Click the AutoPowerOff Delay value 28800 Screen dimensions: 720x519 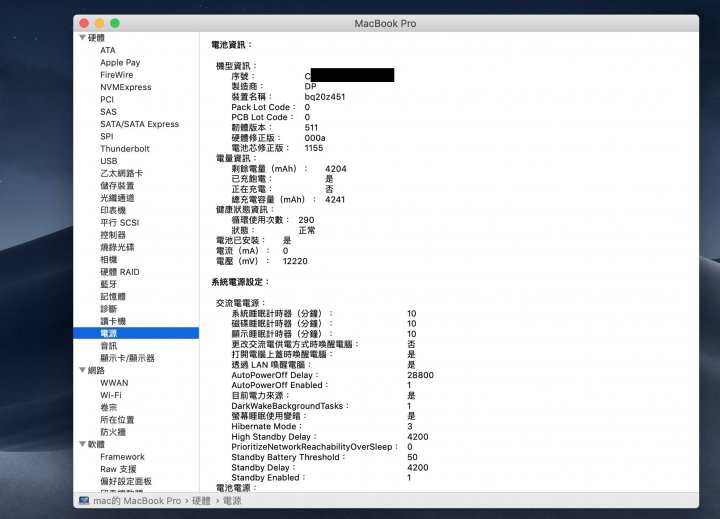coord(420,375)
